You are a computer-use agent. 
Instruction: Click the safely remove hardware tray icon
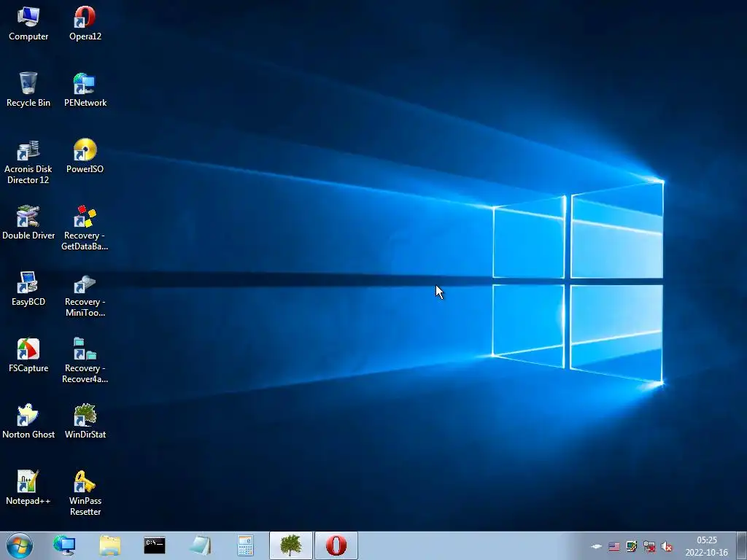tap(596, 547)
